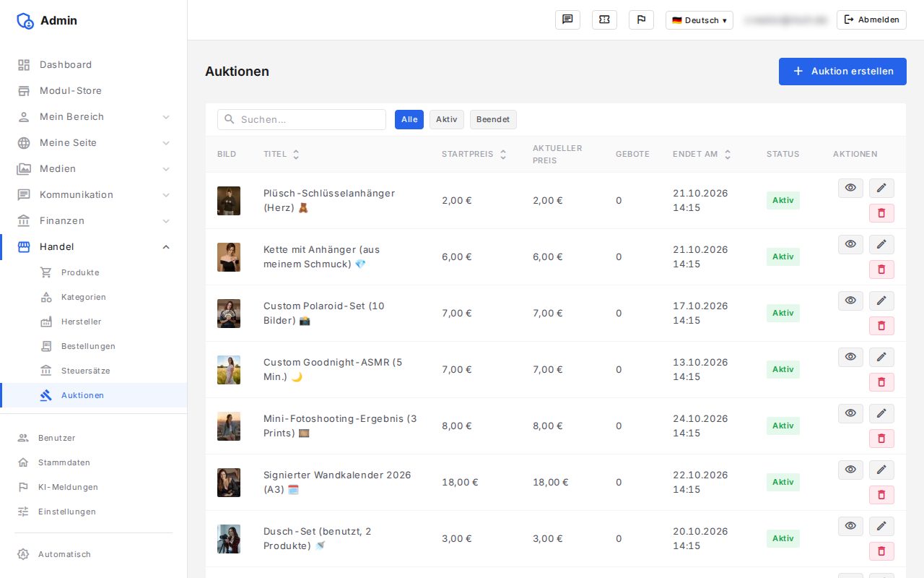Go to the Dashboard page
Image resolution: width=924 pixels, height=578 pixels.
coord(94,64)
